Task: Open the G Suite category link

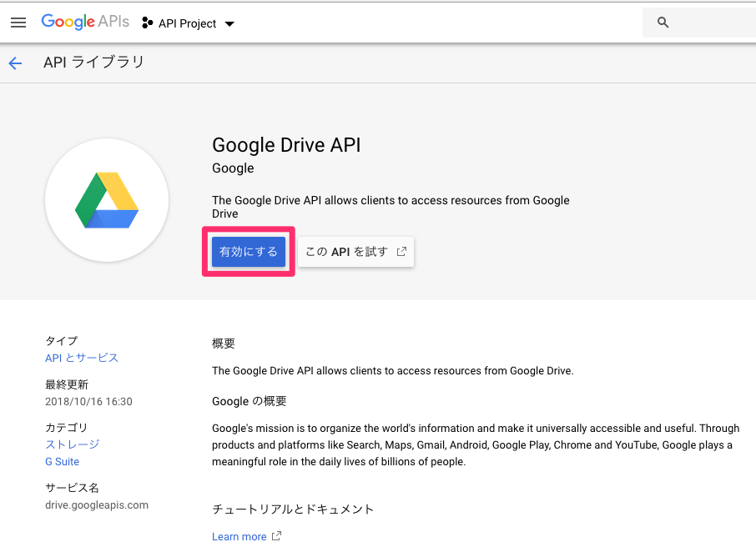Action: pos(63,462)
